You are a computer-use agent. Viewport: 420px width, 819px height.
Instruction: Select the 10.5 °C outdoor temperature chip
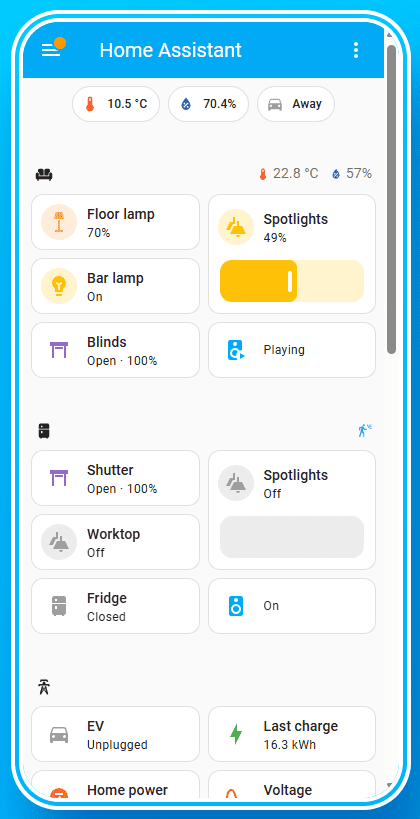pos(116,104)
